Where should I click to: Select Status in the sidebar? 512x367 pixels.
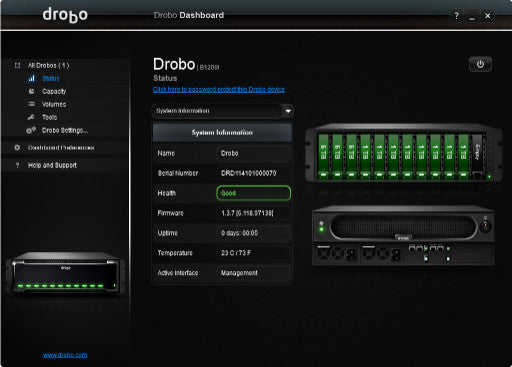click(x=51, y=79)
